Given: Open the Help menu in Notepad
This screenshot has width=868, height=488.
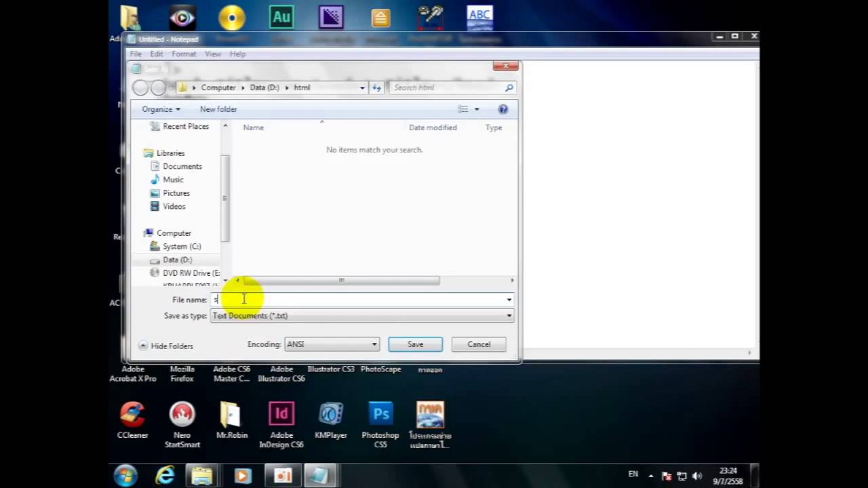Looking at the screenshot, I should tap(237, 54).
